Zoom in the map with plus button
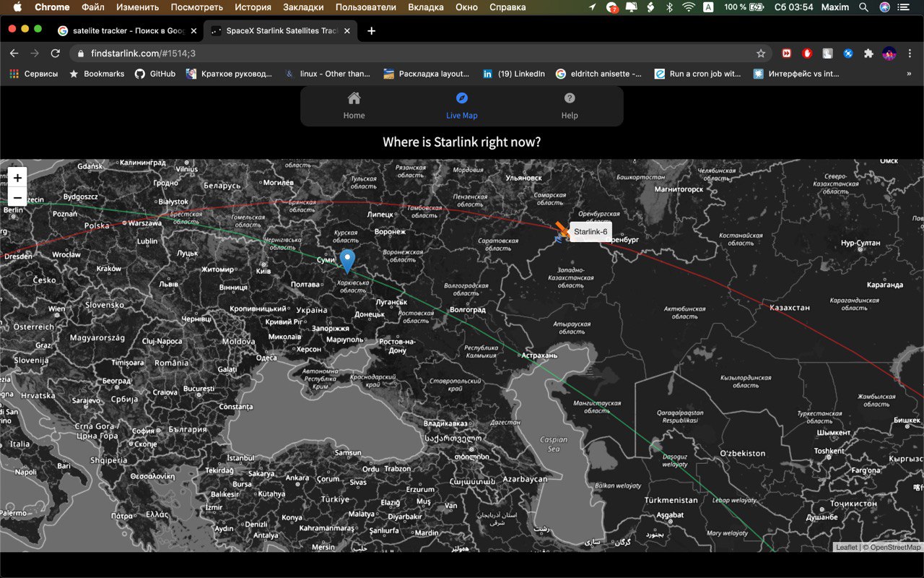The height and width of the screenshot is (578, 924). [17, 178]
